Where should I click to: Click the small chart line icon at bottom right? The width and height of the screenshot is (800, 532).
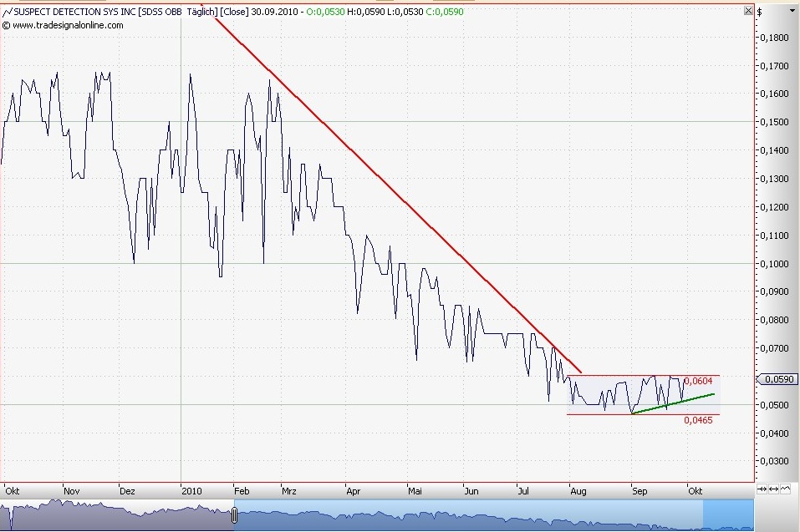click(787, 489)
